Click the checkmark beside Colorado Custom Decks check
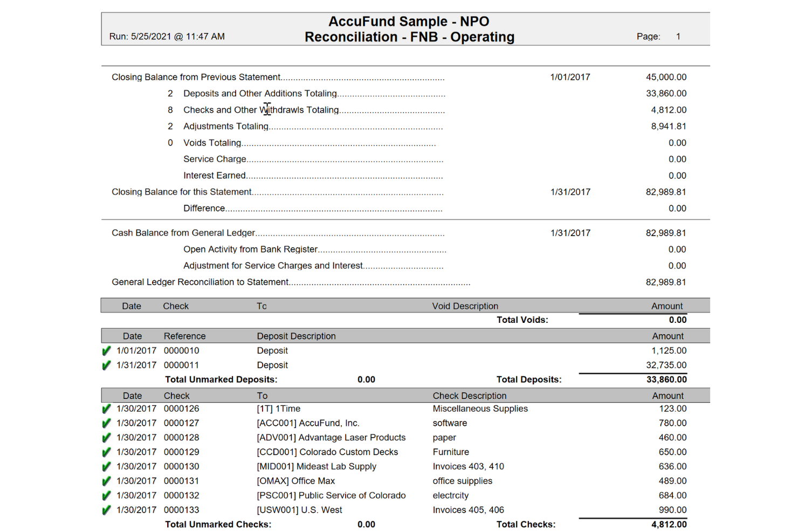 (106, 452)
